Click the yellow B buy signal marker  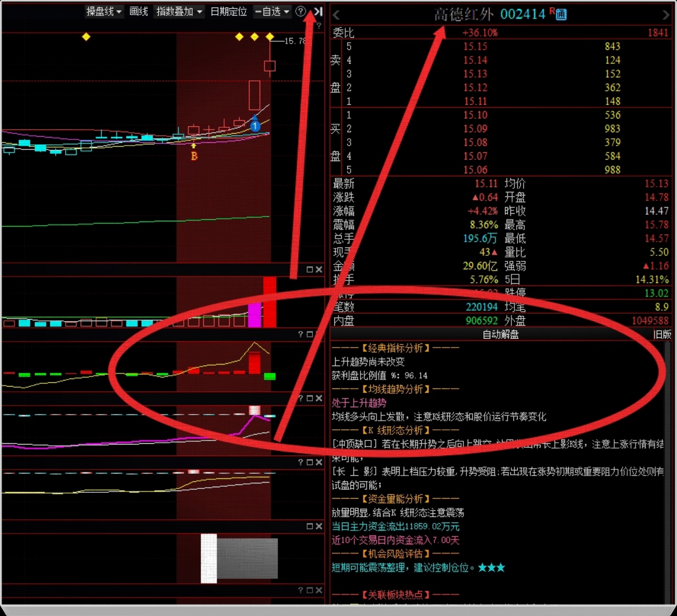click(194, 156)
